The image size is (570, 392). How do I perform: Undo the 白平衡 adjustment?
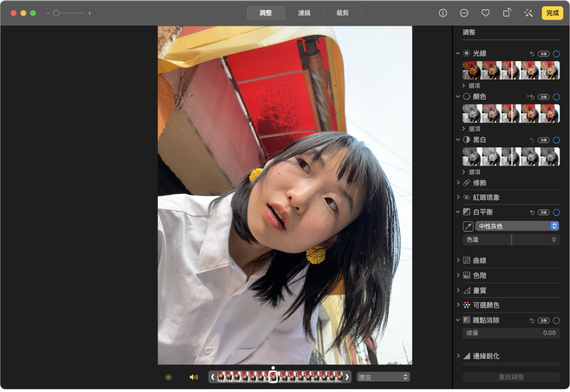(532, 212)
